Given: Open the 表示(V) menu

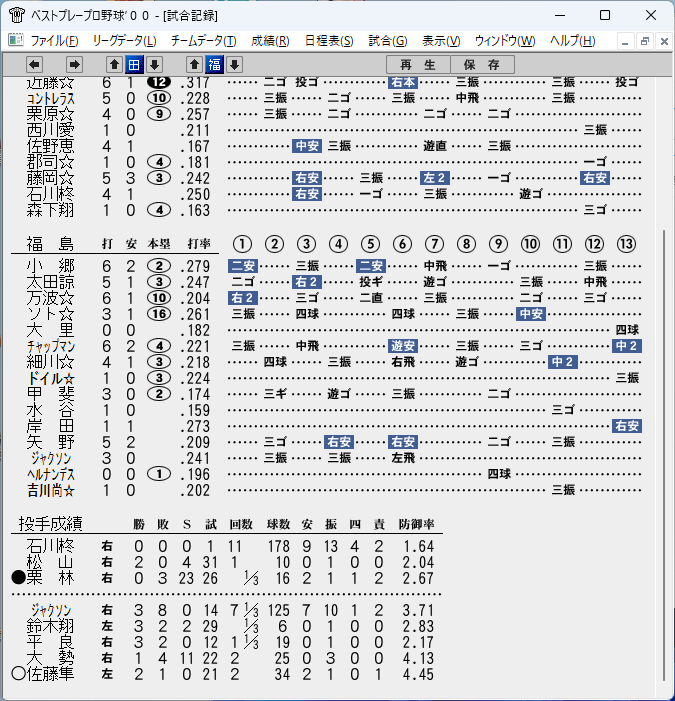Looking at the screenshot, I should (441, 41).
